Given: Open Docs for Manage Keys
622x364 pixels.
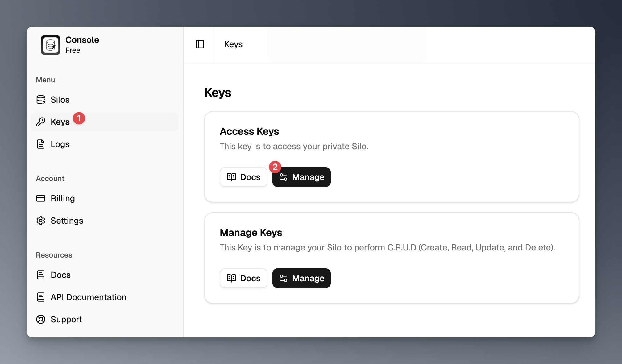Looking at the screenshot, I should tap(243, 278).
